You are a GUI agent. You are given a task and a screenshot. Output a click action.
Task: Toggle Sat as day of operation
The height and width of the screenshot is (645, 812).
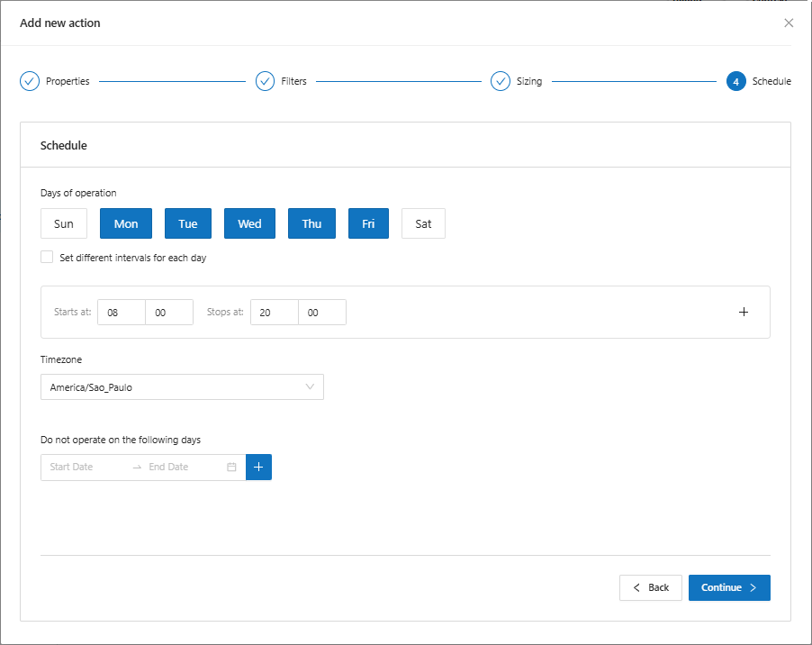pos(423,223)
